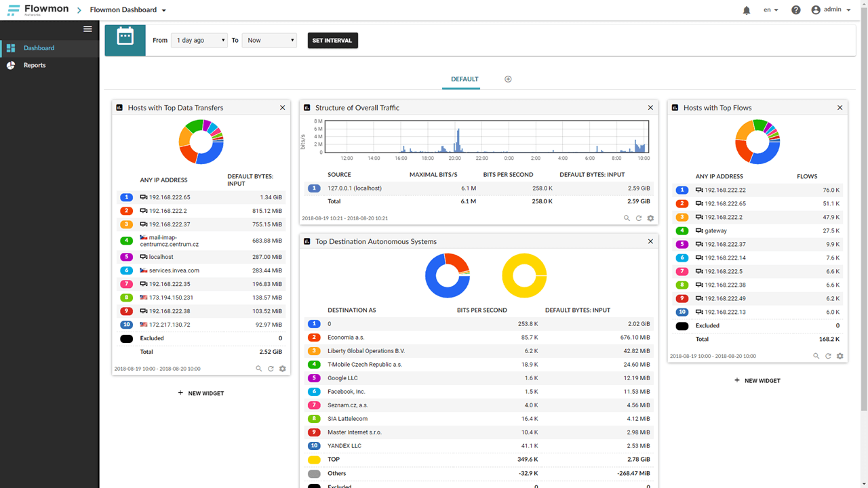
Task: Open the From '1 day ago' dropdown
Action: (x=199, y=41)
